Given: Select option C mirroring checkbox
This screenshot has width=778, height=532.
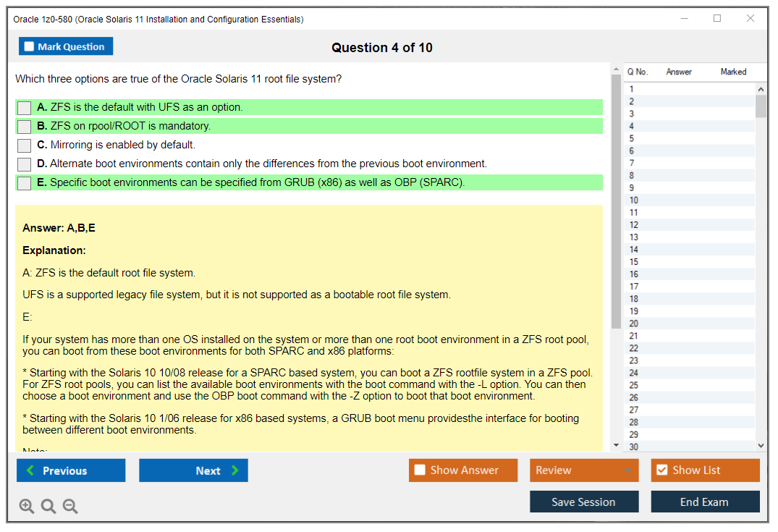Looking at the screenshot, I should pyautogui.click(x=25, y=145).
